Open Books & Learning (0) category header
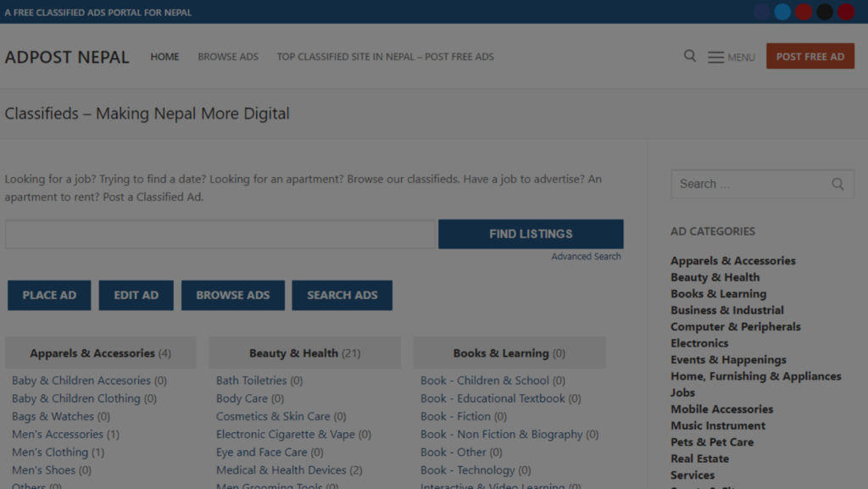 [509, 353]
